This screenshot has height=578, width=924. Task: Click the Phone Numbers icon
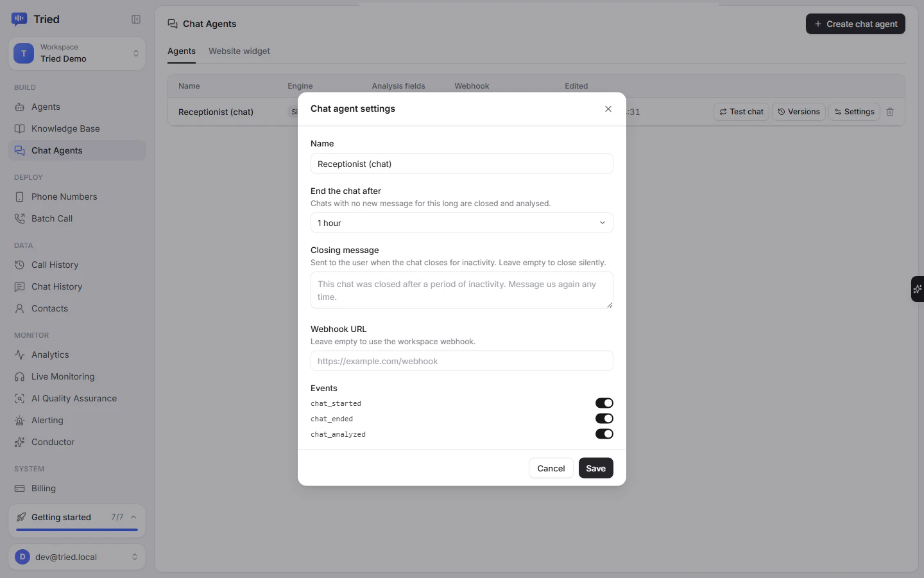[20, 197]
